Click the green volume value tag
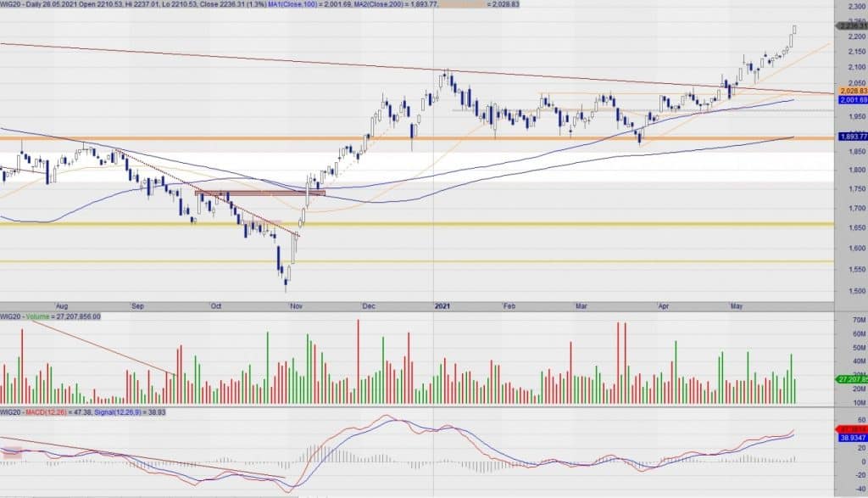Screen dimensions: 868x498 click(x=851, y=378)
